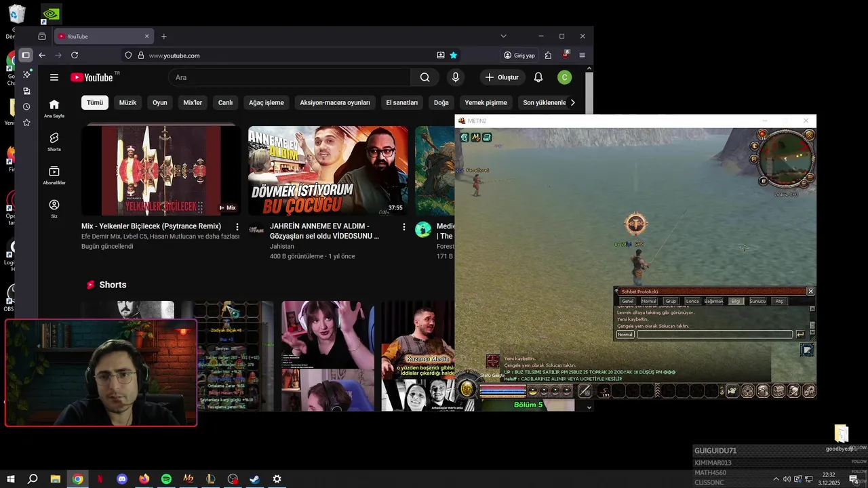
Task: Go back in the browser
Action: coord(42,56)
